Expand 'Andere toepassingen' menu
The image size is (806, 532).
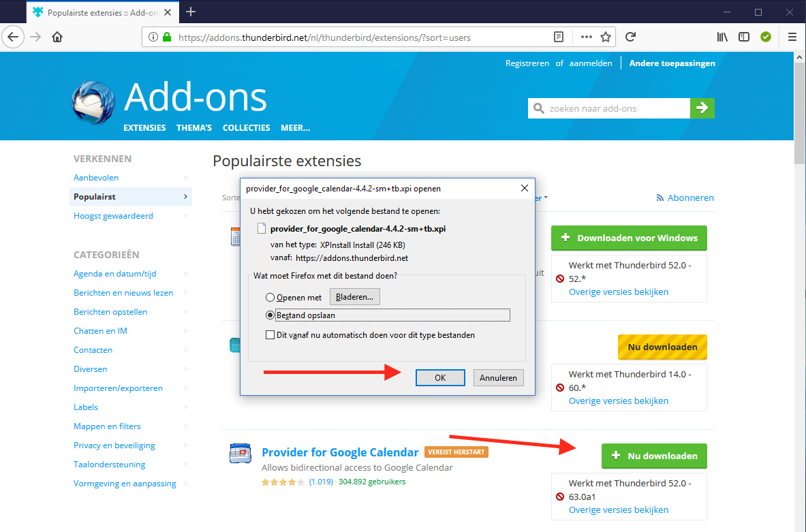(x=672, y=63)
